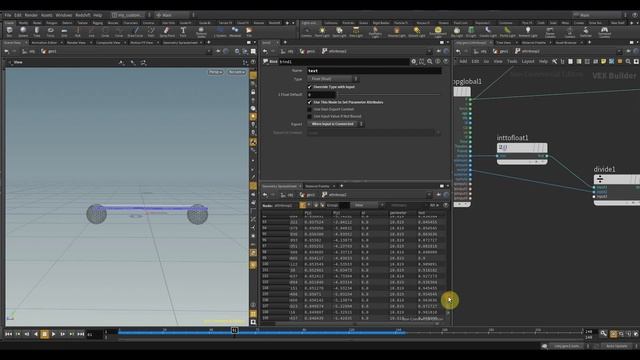Screen dimensions: 640x360
Task: Select the Metaball shelf tool
Action: click(x=235, y=31)
